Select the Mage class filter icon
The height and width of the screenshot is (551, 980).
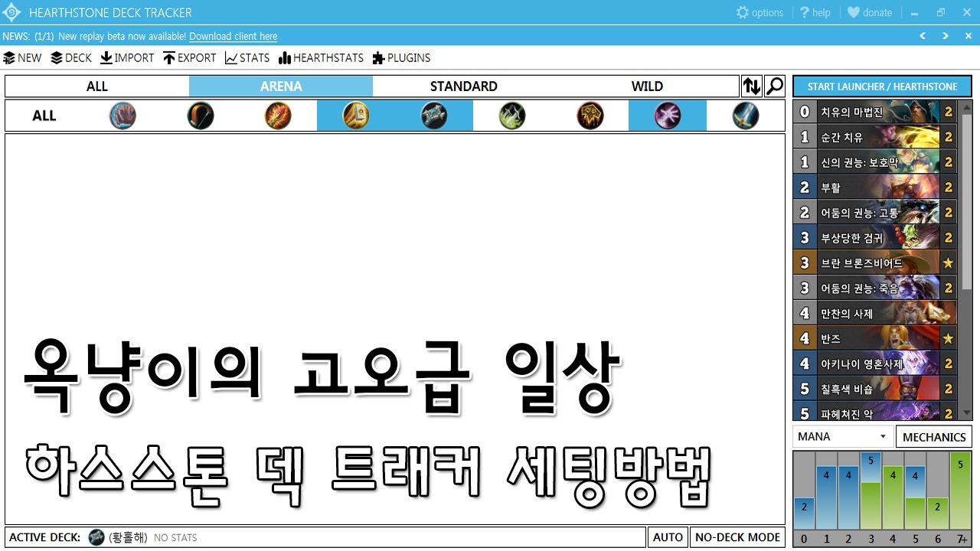278,116
